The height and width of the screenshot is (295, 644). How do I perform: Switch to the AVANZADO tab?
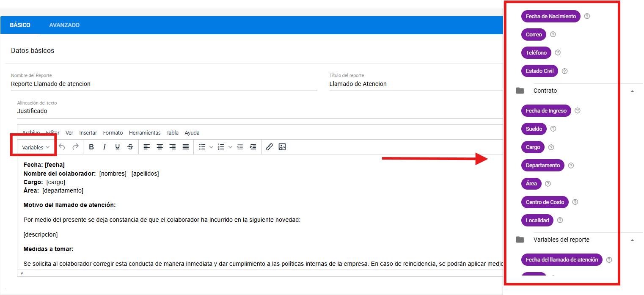tap(64, 25)
